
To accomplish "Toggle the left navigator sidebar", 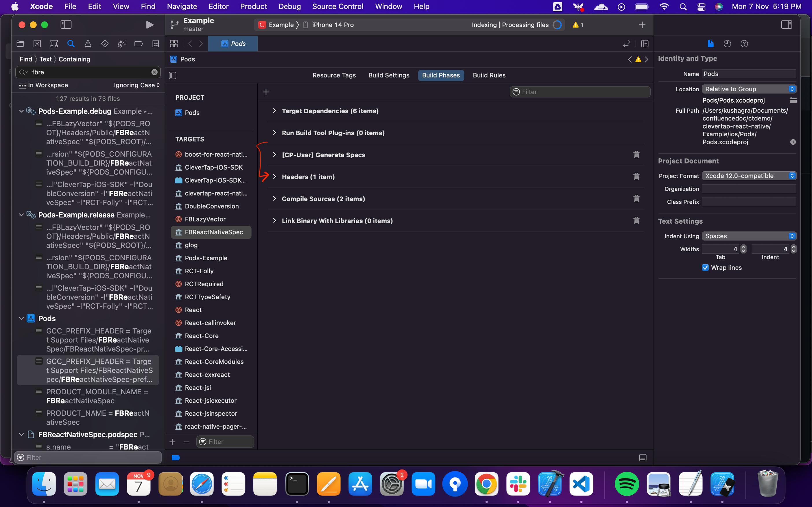I will pyautogui.click(x=66, y=25).
